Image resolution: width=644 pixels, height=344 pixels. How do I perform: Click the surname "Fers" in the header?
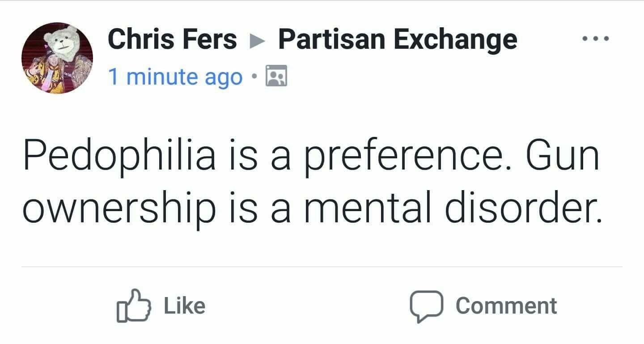click(212, 39)
